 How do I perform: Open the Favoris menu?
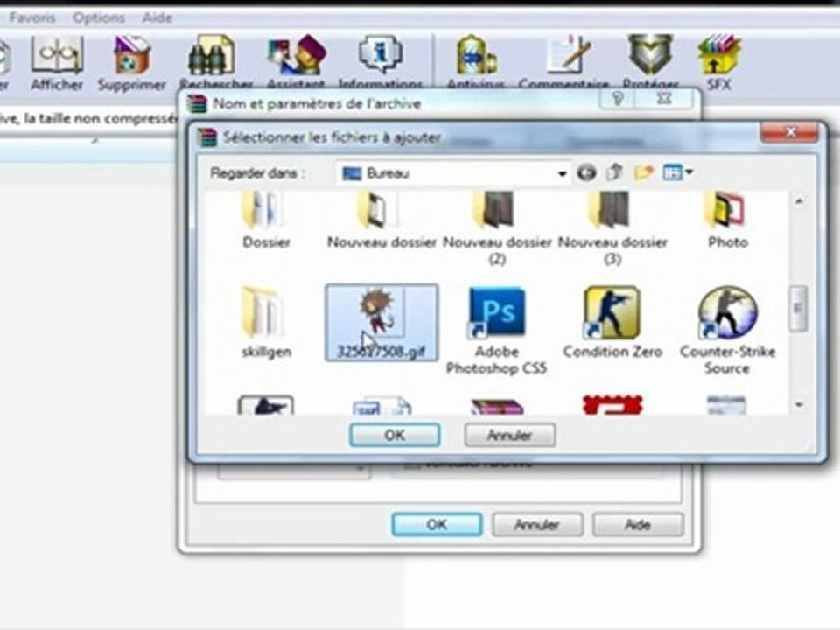[32, 17]
